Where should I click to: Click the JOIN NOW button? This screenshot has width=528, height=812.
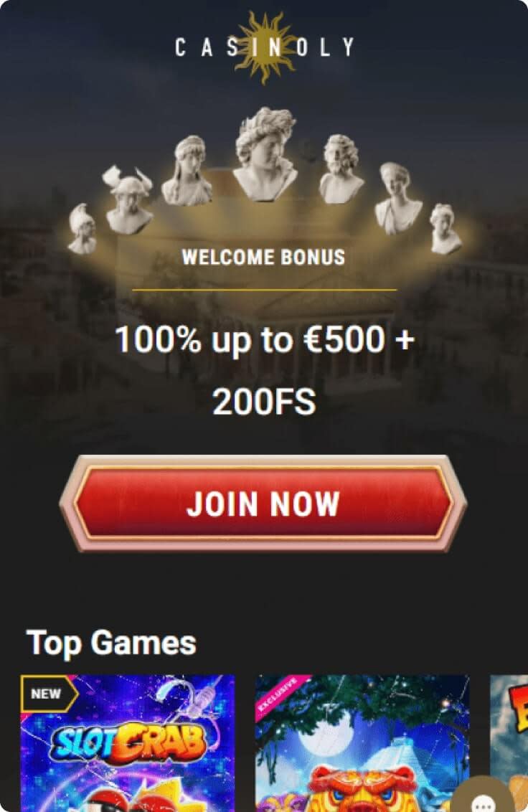(x=263, y=504)
